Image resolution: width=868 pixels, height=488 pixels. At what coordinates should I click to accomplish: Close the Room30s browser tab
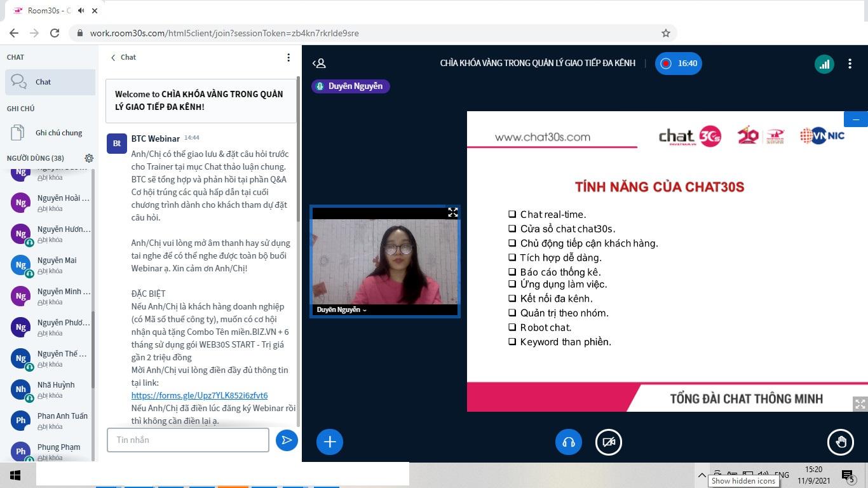tap(95, 11)
